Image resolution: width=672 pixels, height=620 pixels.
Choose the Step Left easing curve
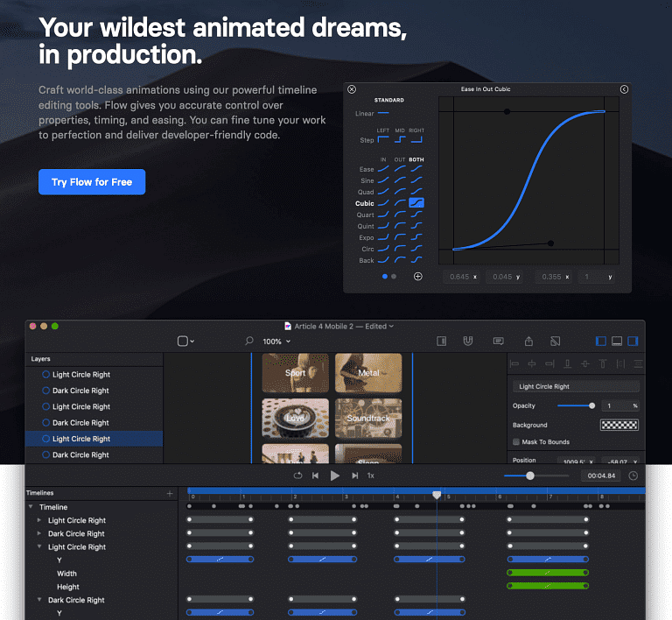[x=383, y=140]
